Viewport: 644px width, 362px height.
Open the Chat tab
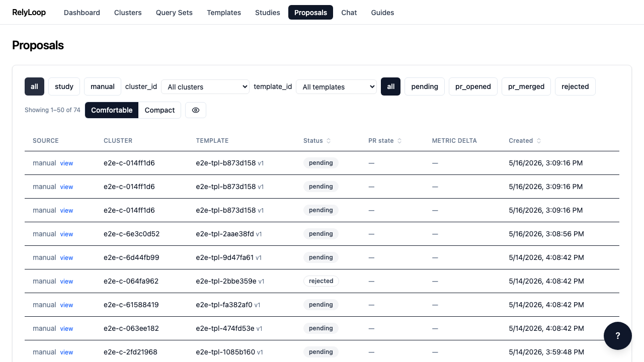pyautogui.click(x=349, y=13)
